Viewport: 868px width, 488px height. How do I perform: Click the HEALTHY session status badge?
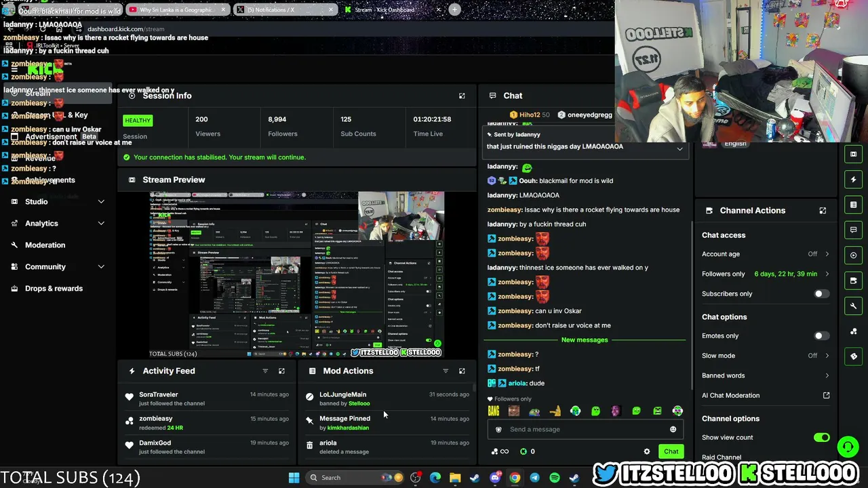coord(138,121)
